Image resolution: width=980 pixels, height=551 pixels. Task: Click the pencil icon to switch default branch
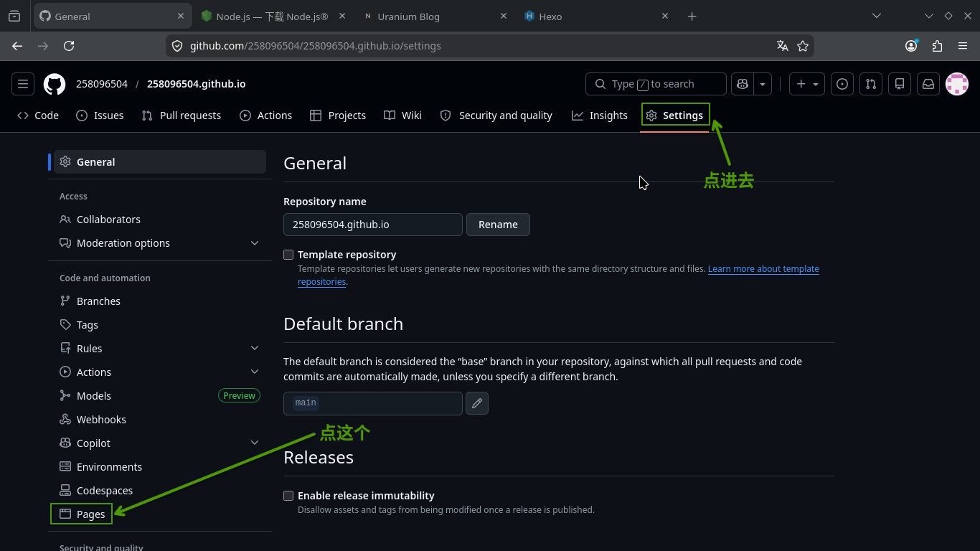(x=477, y=403)
